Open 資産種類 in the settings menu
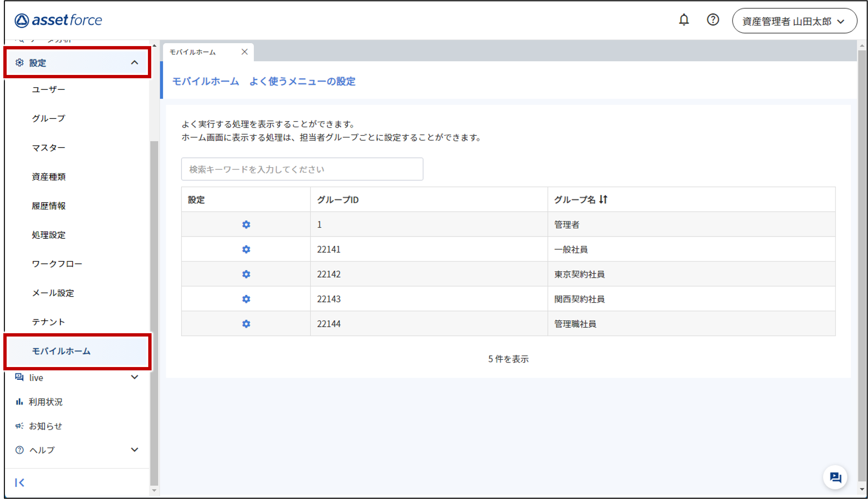This screenshot has height=499, width=868. tap(48, 177)
